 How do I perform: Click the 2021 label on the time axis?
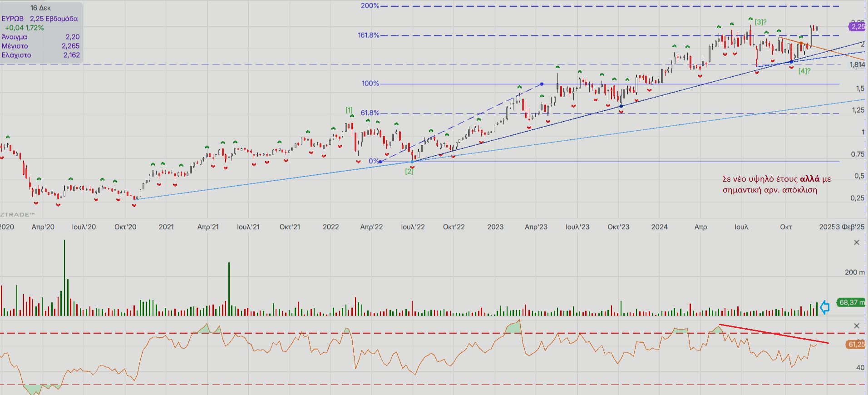[x=166, y=227]
